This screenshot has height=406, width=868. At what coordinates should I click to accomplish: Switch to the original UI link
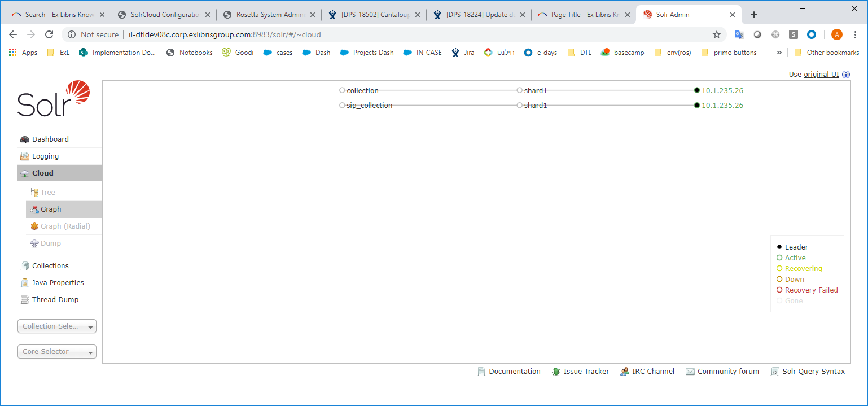coord(821,75)
